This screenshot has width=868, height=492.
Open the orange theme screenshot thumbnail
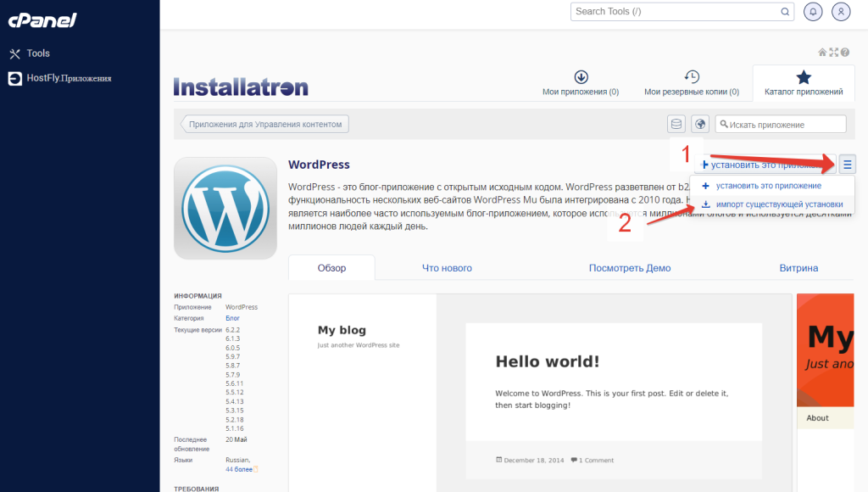[825, 393]
